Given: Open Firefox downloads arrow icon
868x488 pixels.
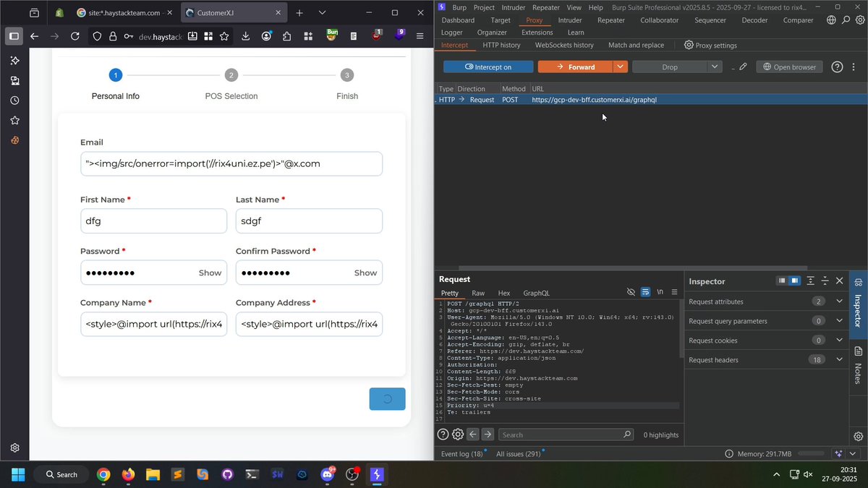Looking at the screenshot, I should tap(246, 36).
